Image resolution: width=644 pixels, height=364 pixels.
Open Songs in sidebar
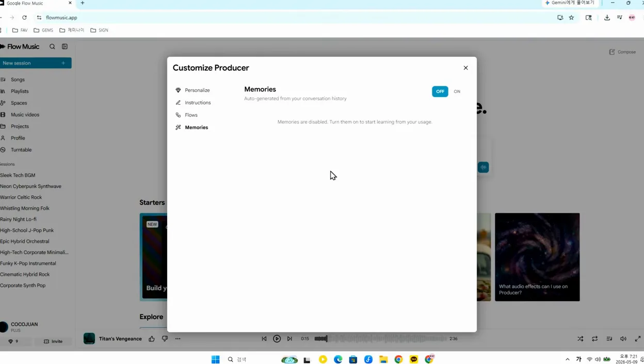point(18,80)
